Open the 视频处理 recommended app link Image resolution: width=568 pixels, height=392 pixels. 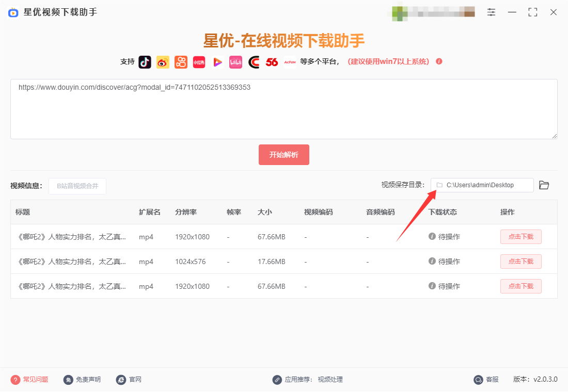(x=330, y=380)
